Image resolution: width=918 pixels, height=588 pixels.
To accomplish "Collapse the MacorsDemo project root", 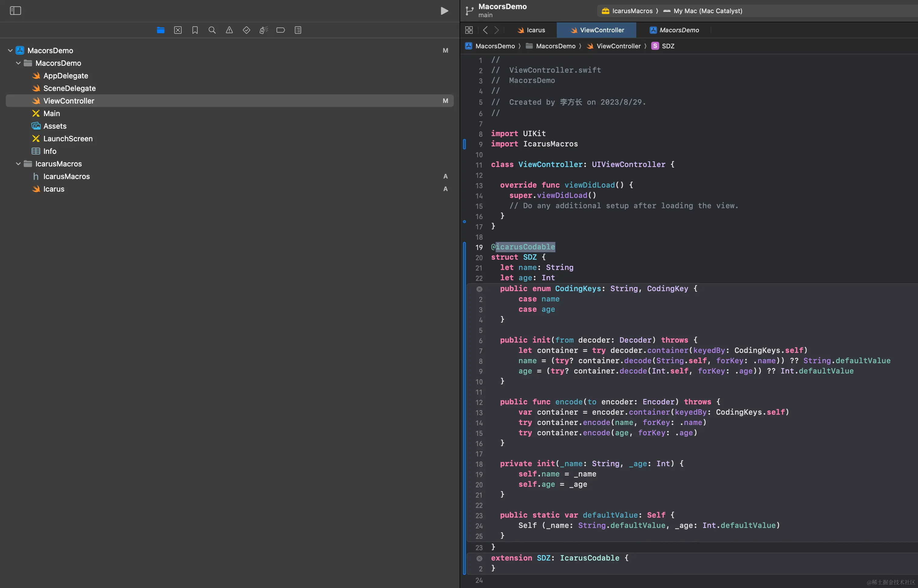I will 10,50.
